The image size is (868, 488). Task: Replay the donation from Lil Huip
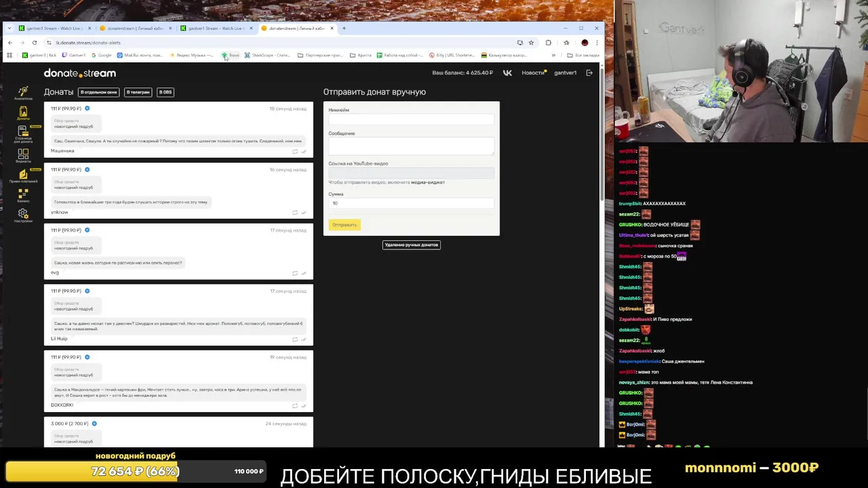coord(294,339)
